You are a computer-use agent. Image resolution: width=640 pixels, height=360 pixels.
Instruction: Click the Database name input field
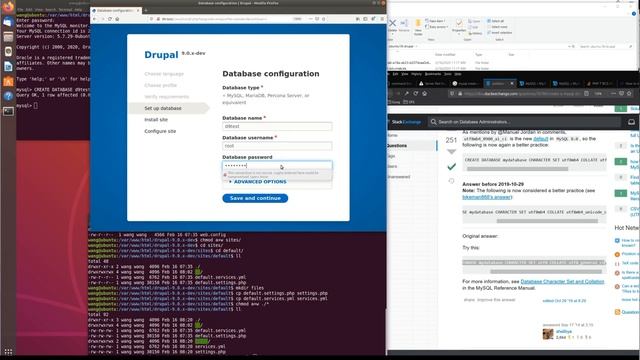tap(277, 127)
